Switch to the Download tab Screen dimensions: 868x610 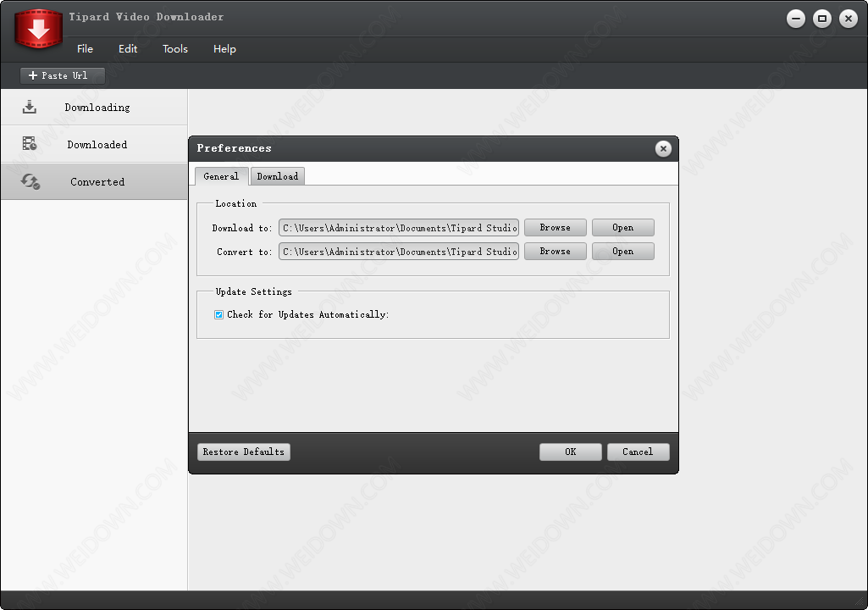[x=278, y=176]
